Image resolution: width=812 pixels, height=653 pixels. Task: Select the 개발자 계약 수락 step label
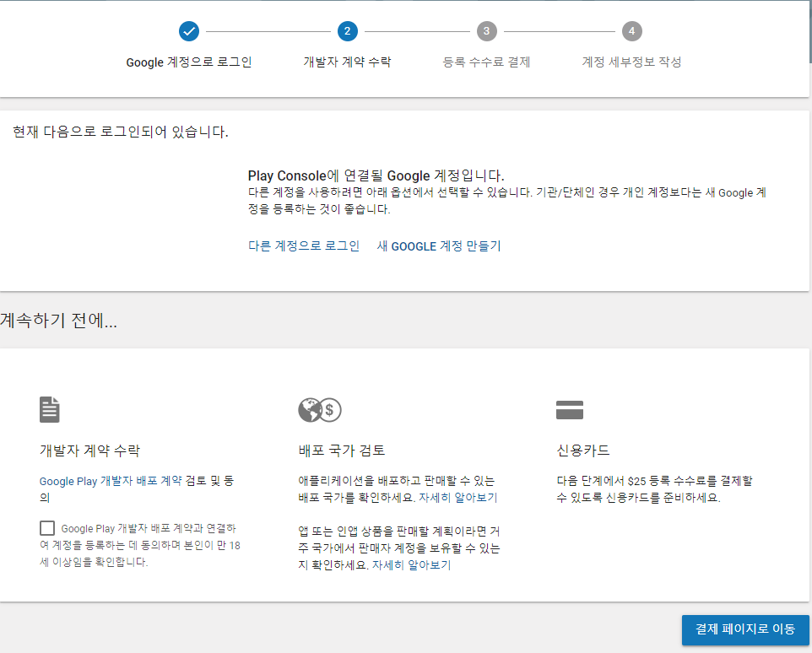click(348, 62)
